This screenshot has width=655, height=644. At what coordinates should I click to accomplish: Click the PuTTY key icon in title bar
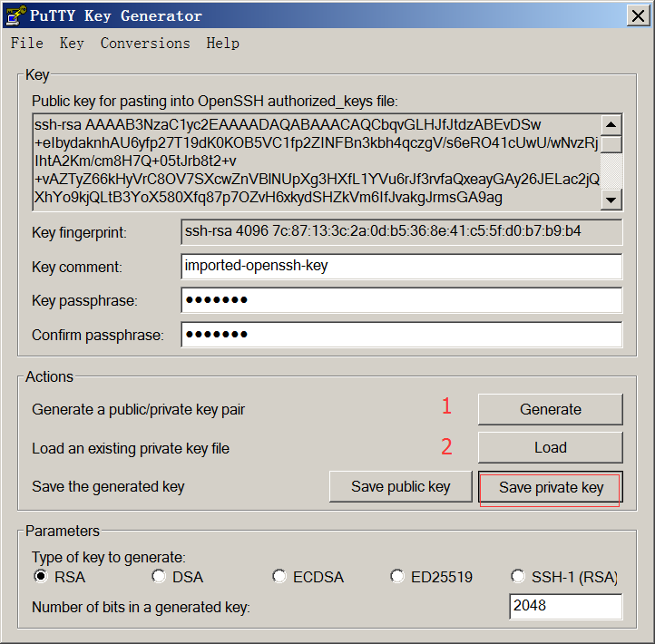click(x=16, y=15)
